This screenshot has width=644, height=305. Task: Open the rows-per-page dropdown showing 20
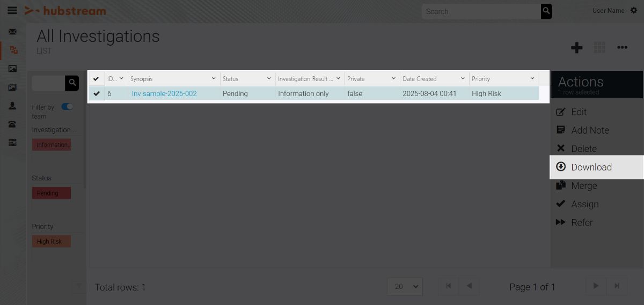point(405,287)
